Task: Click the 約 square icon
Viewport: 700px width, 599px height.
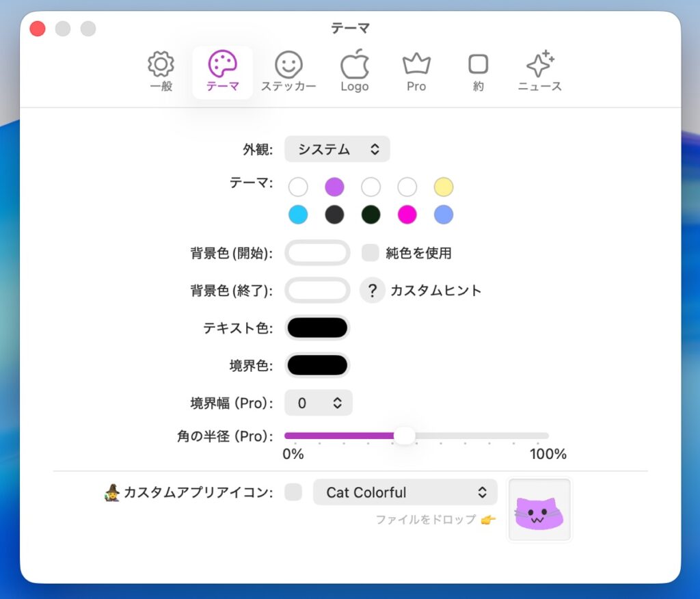Action: pos(478,65)
